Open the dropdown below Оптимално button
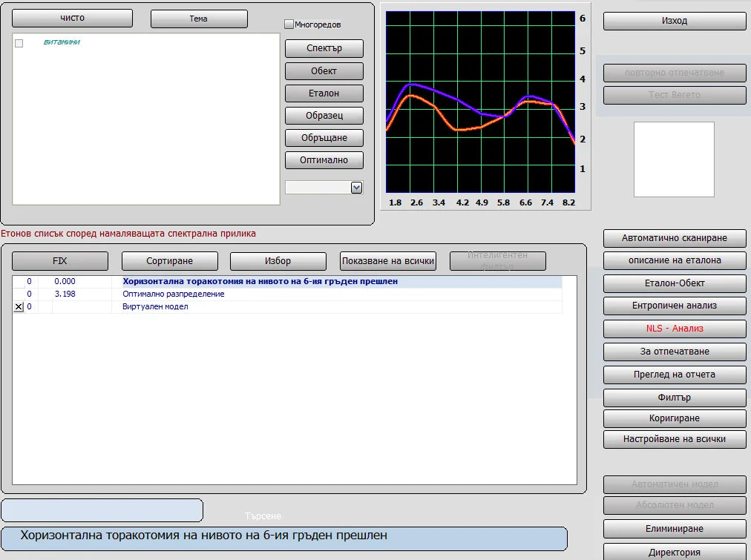This screenshot has height=560, width=751. coord(356,188)
